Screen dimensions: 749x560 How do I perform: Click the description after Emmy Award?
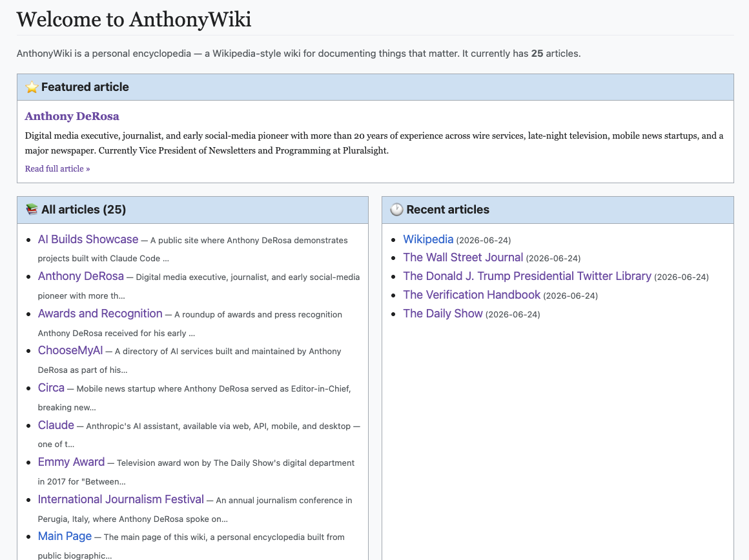pyautogui.click(x=196, y=472)
